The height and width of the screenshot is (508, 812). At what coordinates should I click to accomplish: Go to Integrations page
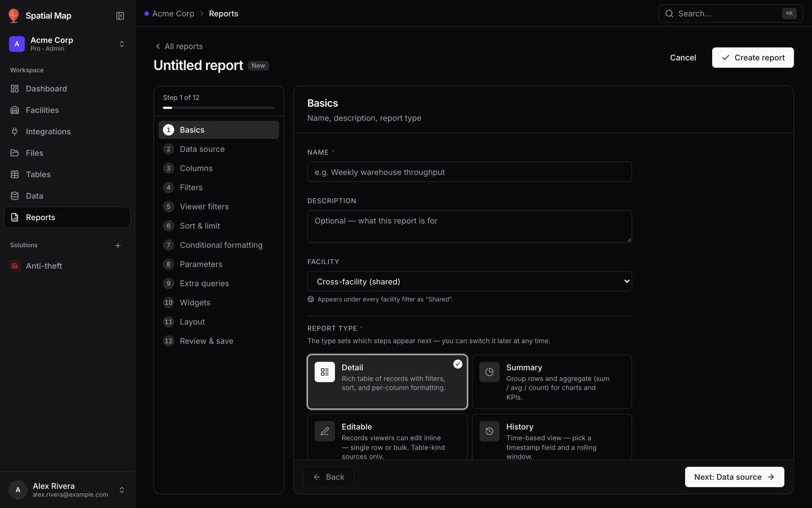point(68,132)
